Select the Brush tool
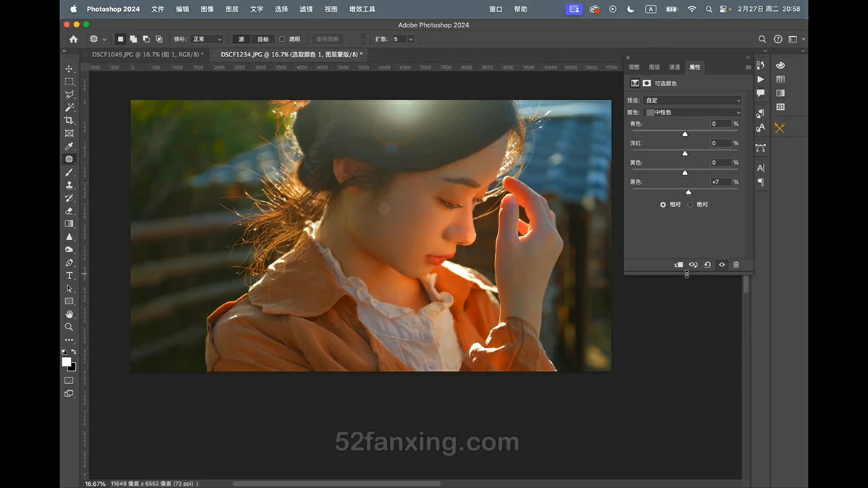 click(x=69, y=172)
